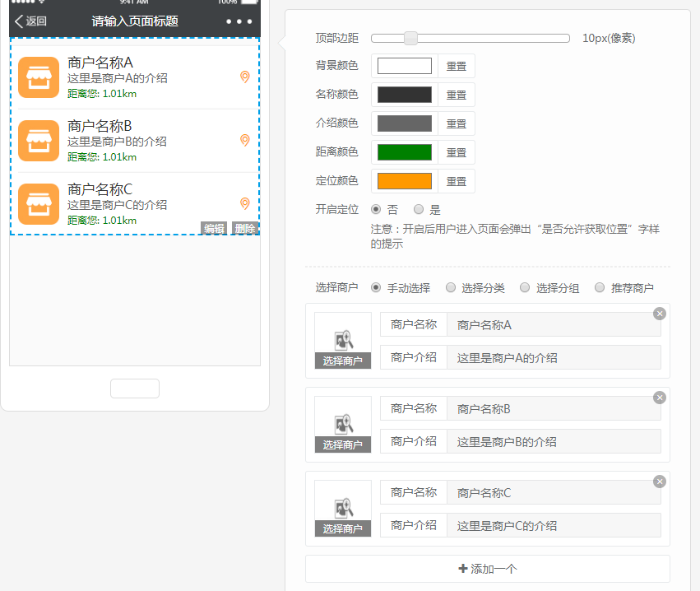Open the orange 定位颜色 color swatch

(x=404, y=181)
